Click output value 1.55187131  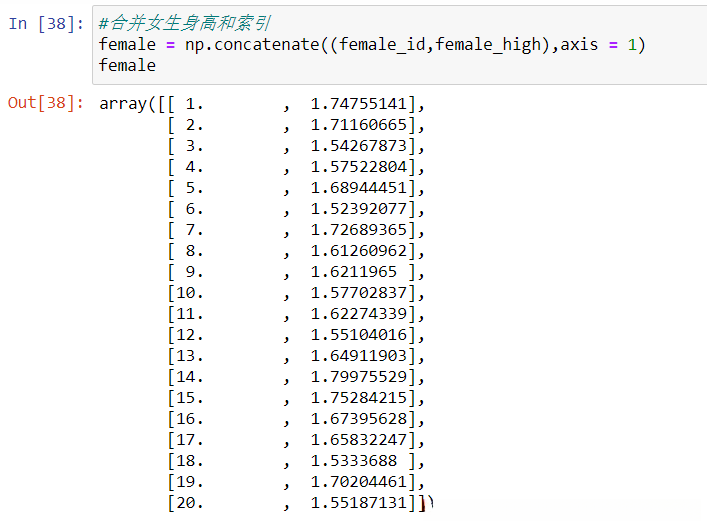[x=358, y=503]
